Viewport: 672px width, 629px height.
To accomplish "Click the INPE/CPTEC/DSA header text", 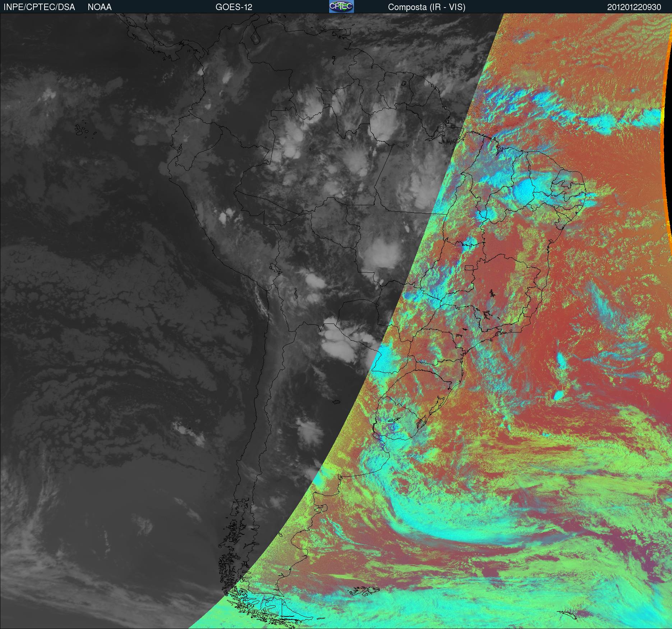I will 39,7.
